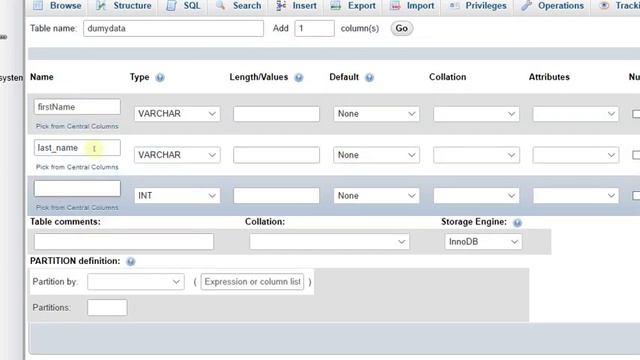
Task: Click the empty third column name field
Action: click(x=77, y=189)
